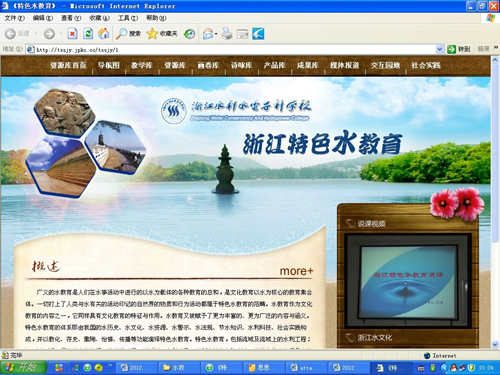Click the Forward navigation arrow
Screen dimensions: 500x375
49,34
